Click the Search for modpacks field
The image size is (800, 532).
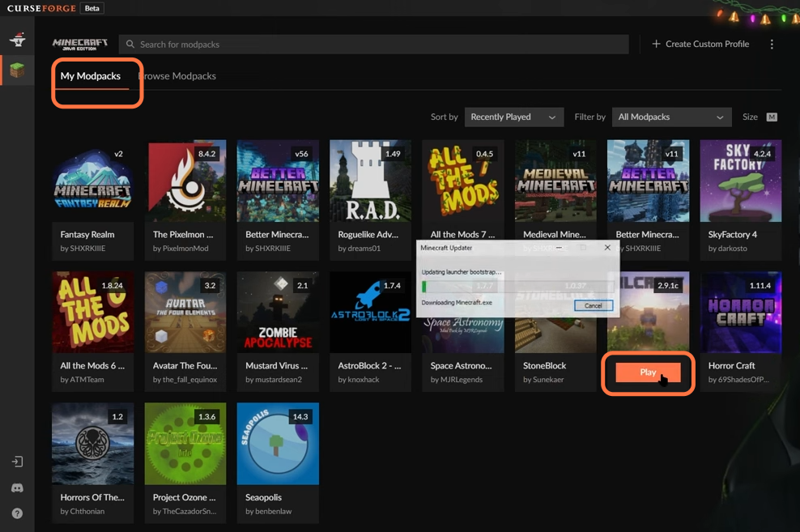(x=373, y=45)
